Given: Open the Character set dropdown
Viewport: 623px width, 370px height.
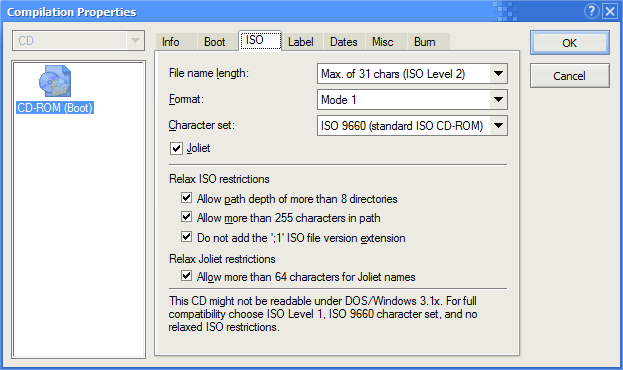Looking at the screenshot, I should click(x=498, y=126).
